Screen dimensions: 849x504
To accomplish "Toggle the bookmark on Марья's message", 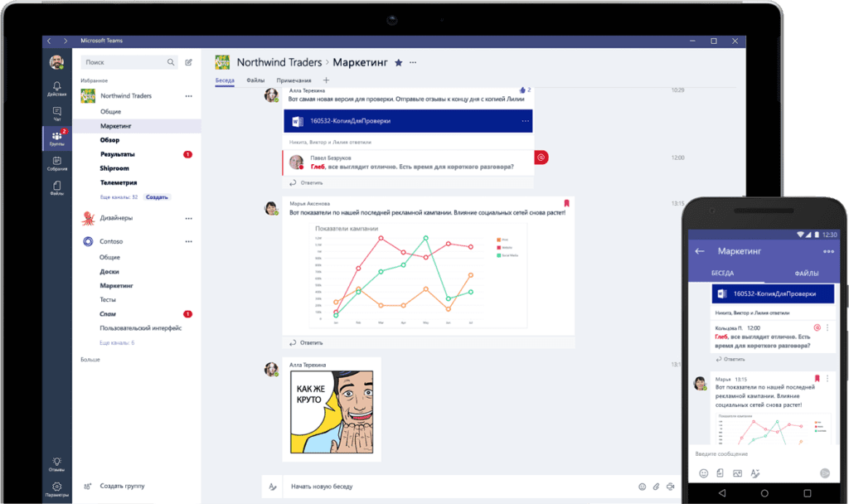I will (x=566, y=204).
